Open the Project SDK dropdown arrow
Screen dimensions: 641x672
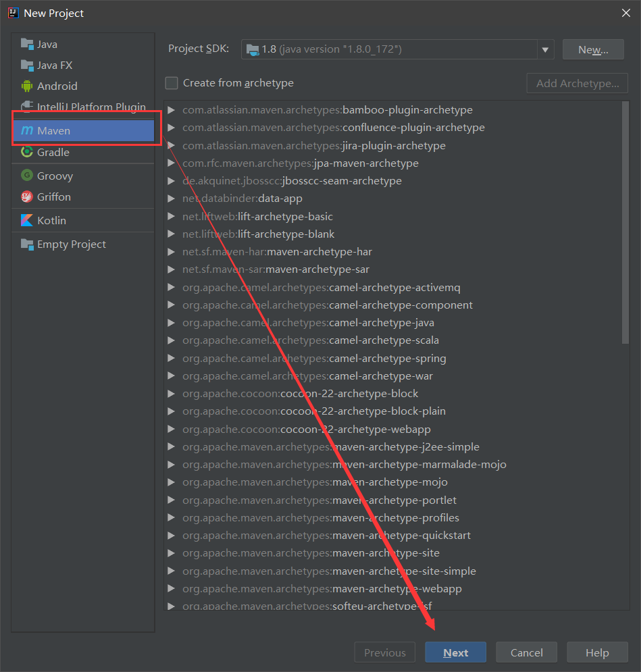545,50
